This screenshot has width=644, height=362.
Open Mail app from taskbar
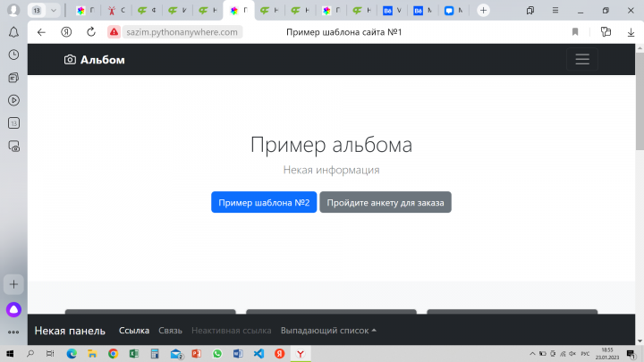pos(176,354)
